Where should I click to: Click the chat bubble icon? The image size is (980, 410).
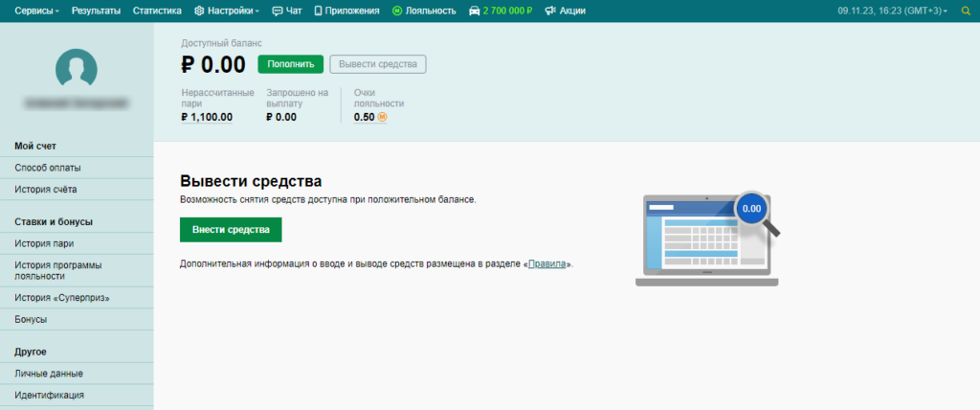coord(278,11)
